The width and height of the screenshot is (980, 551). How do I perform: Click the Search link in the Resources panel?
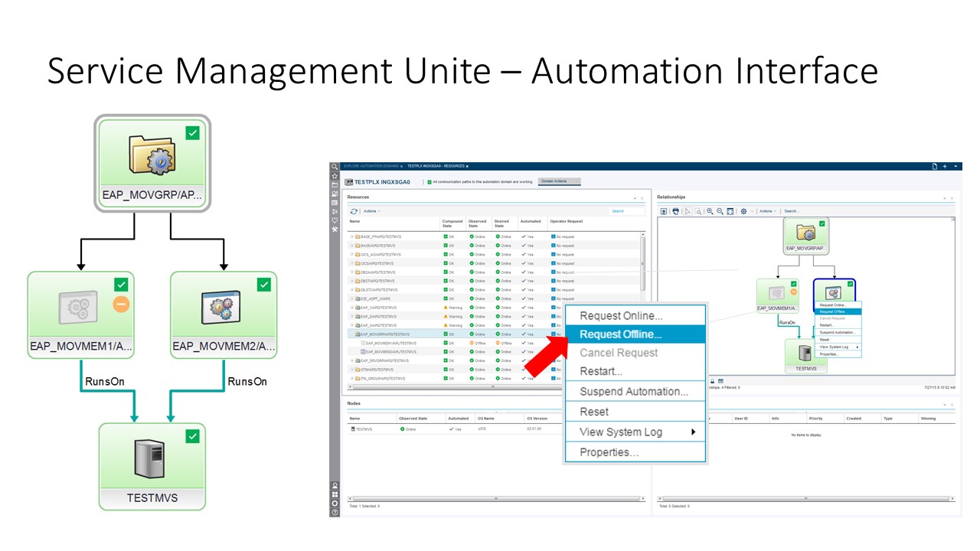[x=619, y=210]
